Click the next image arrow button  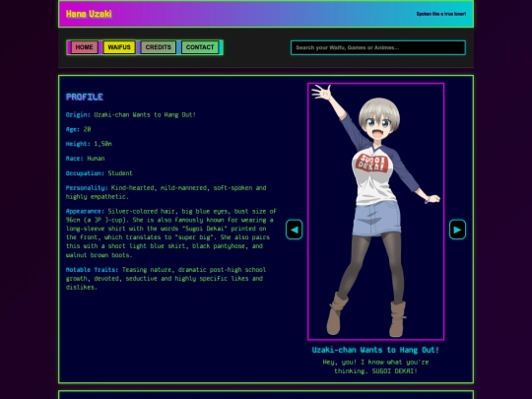click(x=457, y=230)
